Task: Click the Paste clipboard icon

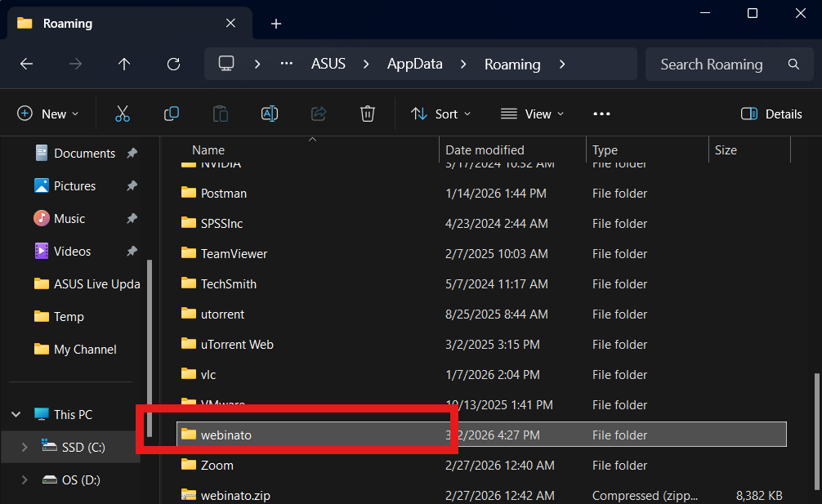Action: point(220,114)
